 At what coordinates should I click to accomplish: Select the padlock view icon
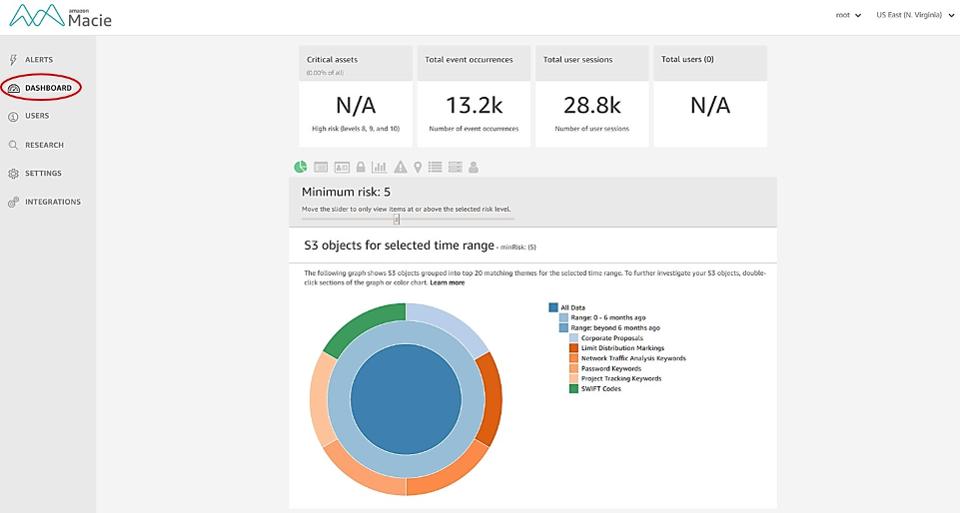coord(361,167)
